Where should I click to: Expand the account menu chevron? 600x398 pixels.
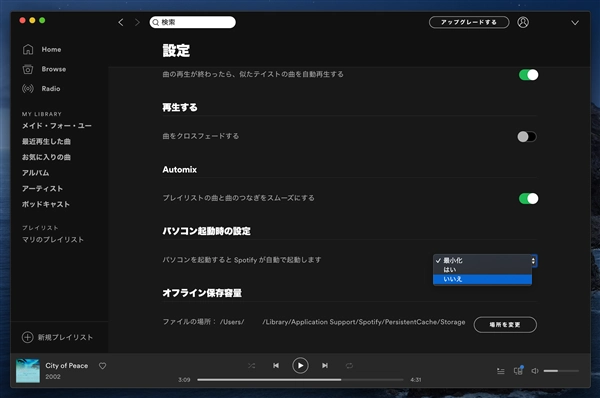pos(575,23)
